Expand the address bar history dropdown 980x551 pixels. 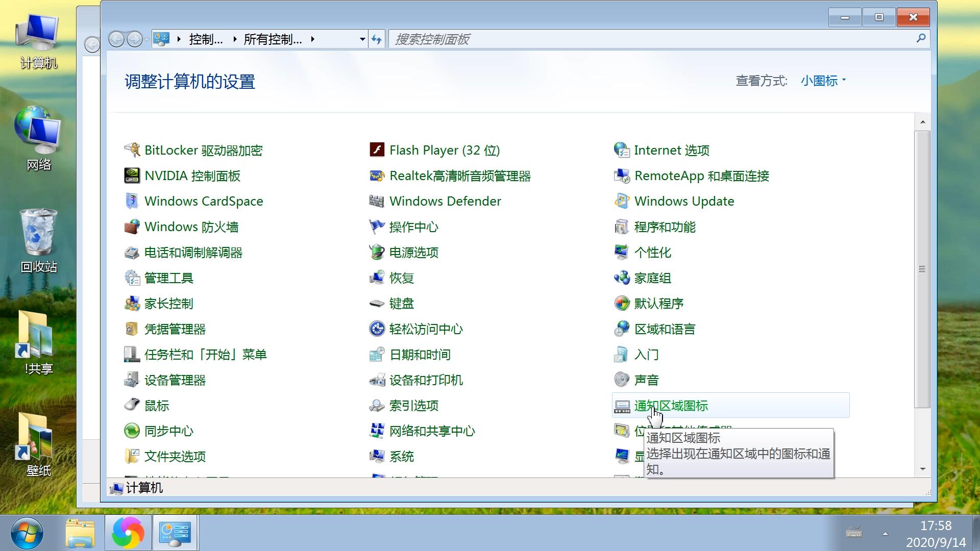tap(362, 39)
